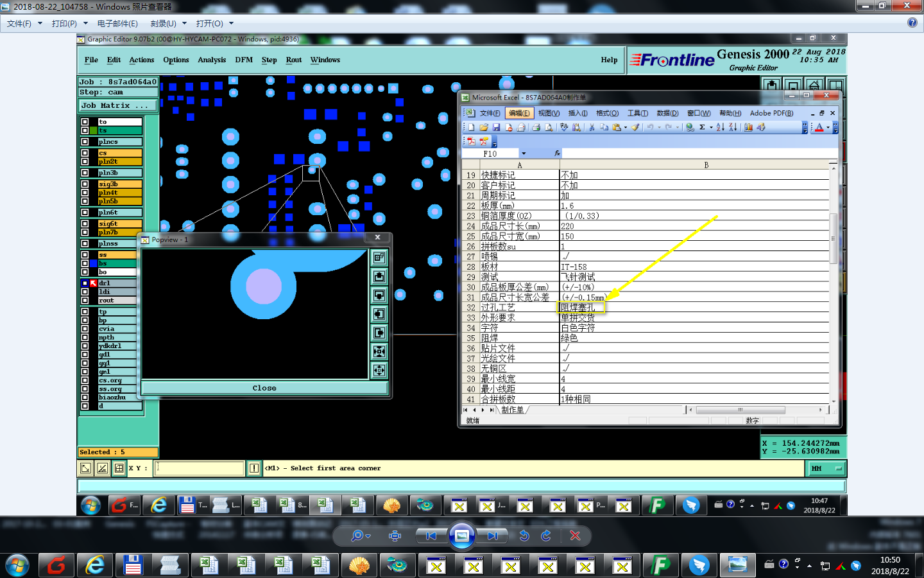Screen dimensions: 924x578
Task: Open the 格式(O) menu in Excel
Action: click(607, 113)
